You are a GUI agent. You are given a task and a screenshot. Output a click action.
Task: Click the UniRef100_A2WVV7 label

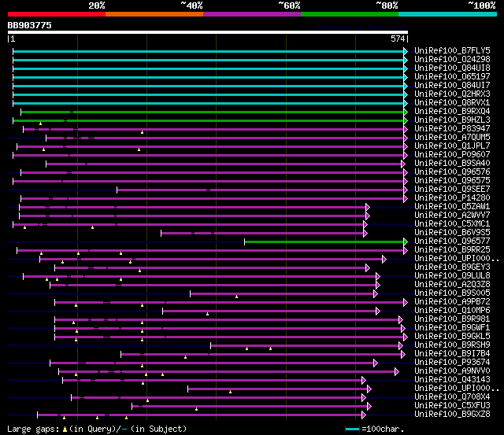coord(452,215)
